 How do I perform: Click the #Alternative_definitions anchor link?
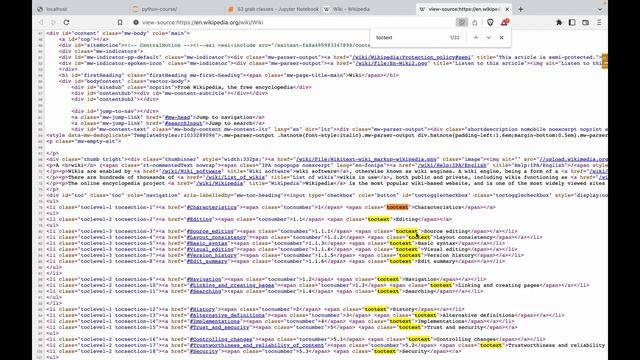tap(227, 315)
